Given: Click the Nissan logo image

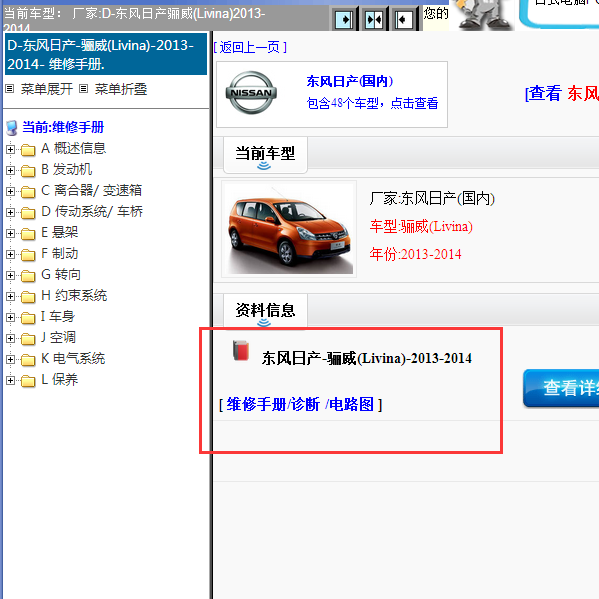Looking at the screenshot, I should pos(251,92).
